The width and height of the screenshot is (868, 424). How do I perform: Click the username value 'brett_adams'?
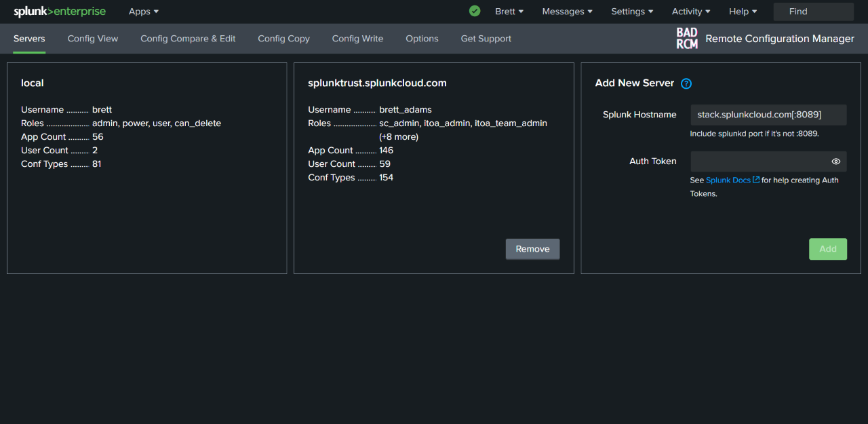click(406, 110)
